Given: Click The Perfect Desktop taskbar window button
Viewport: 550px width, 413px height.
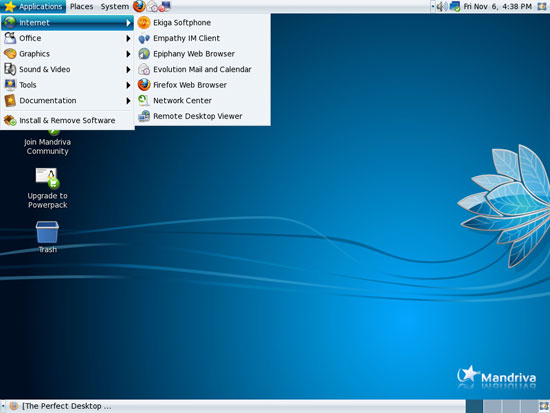Looking at the screenshot, I should click(x=60, y=406).
